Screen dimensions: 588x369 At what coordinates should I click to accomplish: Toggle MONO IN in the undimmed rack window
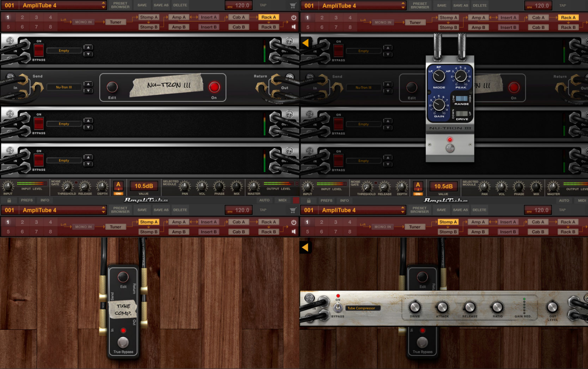coord(84,22)
